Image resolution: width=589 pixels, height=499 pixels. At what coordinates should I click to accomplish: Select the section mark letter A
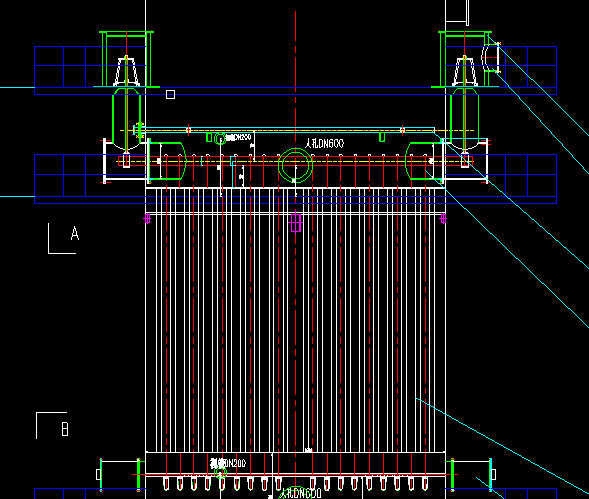75,233
